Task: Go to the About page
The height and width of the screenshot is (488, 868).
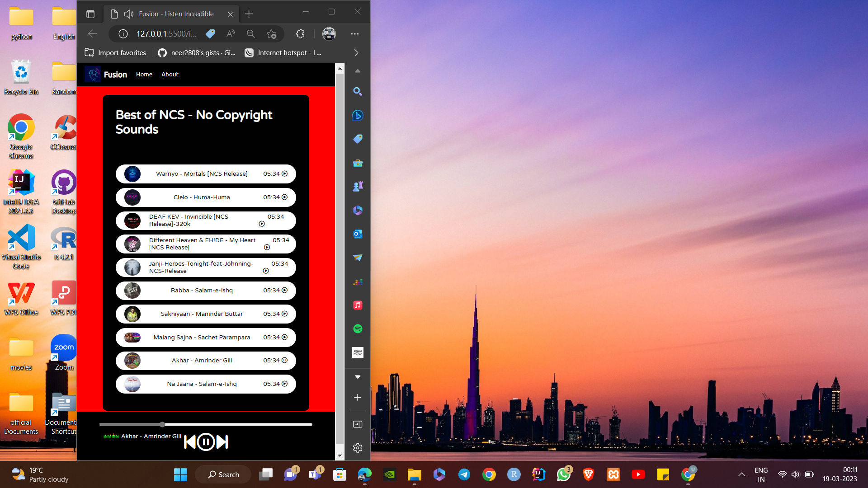Action: point(170,75)
